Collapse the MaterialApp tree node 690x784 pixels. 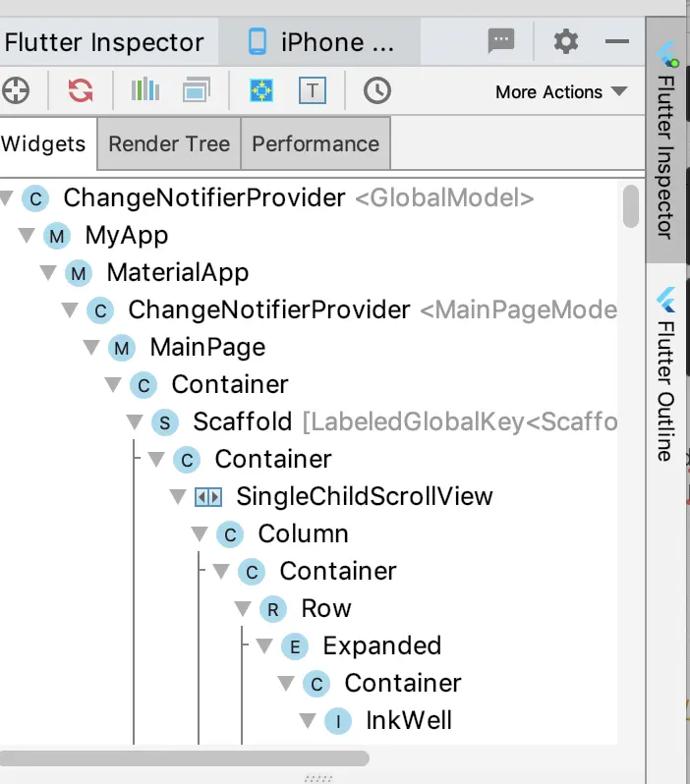click(48, 272)
